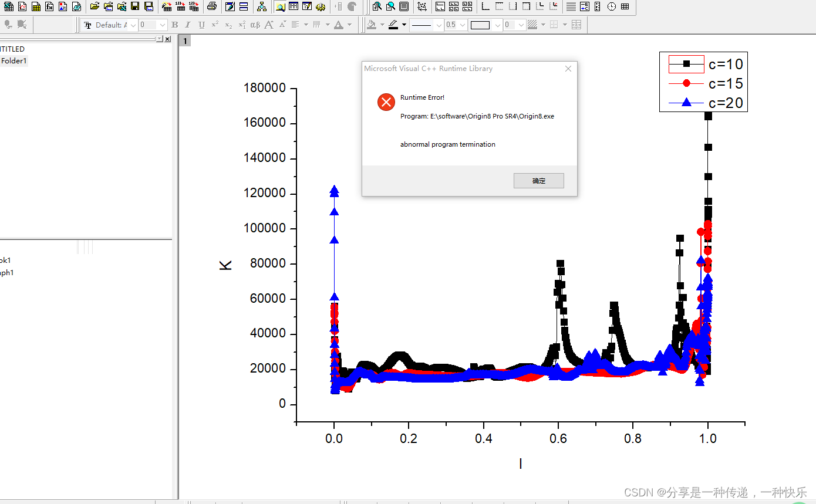Pick the line color pen
The width and height of the screenshot is (816, 504).
click(393, 25)
